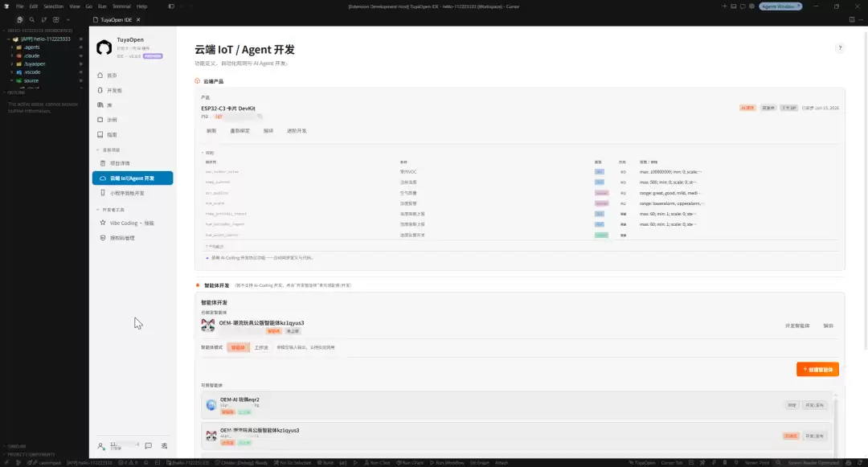Image resolution: width=868 pixels, height=467 pixels.
Task: Close the TuyaOpen IDE tab
Action: coord(138,19)
